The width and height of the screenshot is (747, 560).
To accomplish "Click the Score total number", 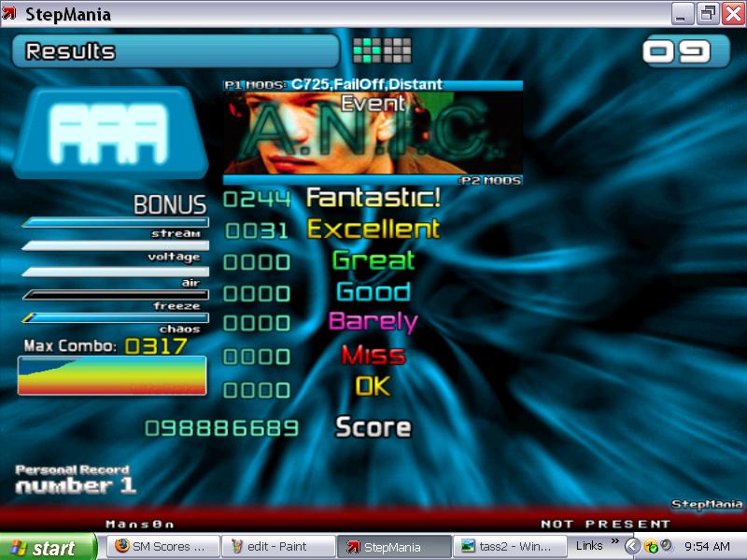I will (x=222, y=428).
